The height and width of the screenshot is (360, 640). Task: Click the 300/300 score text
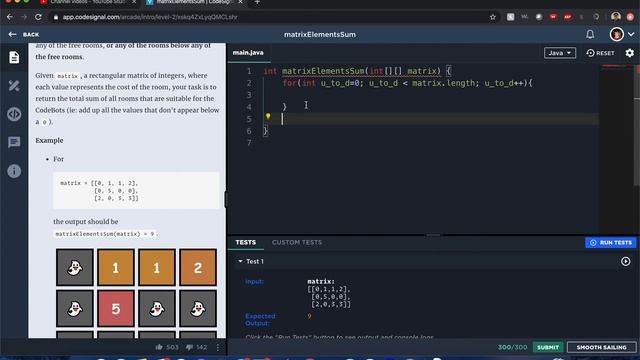point(512,347)
